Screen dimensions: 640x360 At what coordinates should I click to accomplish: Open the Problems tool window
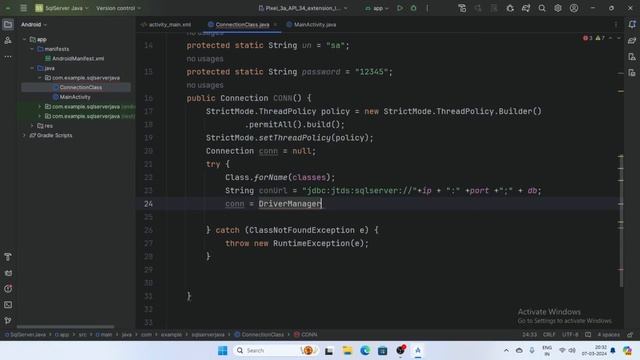(8, 289)
